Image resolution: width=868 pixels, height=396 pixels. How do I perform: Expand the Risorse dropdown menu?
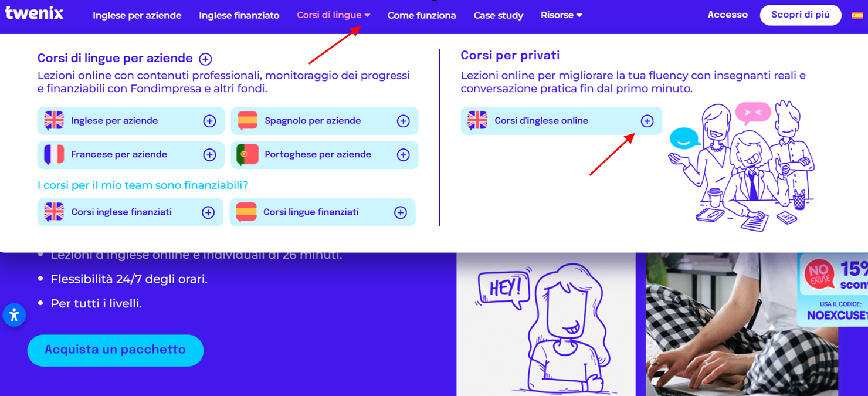pyautogui.click(x=561, y=15)
